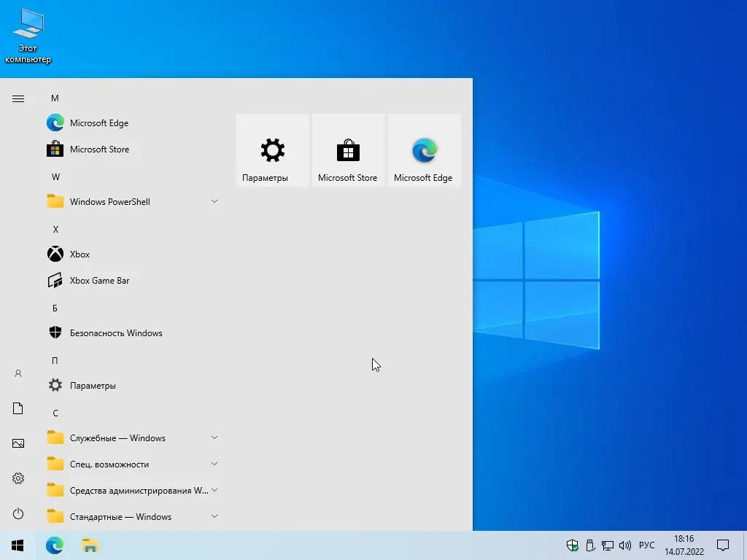
Task: Click the Microsoft Store pinned tile
Action: tap(348, 150)
